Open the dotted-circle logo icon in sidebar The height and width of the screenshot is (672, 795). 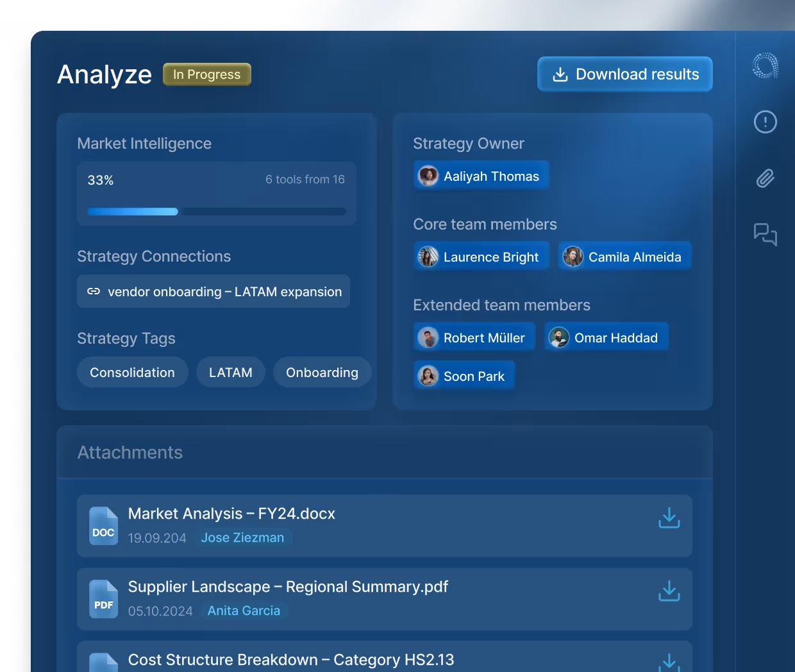[x=765, y=66]
